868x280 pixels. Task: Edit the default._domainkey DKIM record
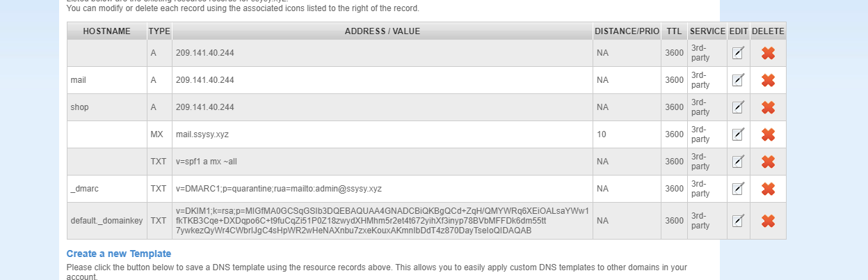click(738, 221)
